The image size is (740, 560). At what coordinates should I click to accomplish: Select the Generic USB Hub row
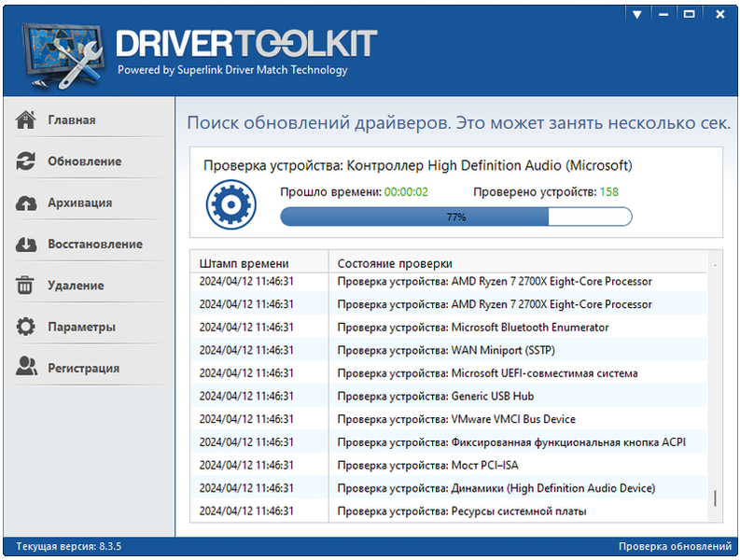coord(448,396)
